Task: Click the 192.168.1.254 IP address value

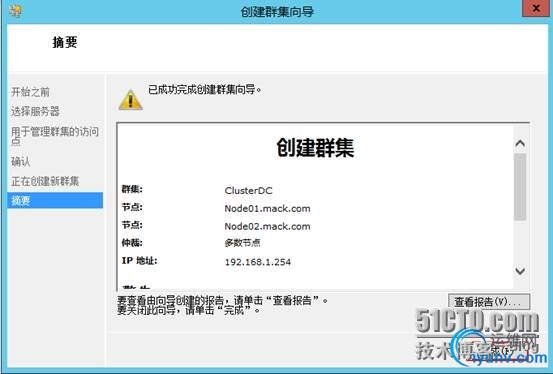Action: 257,262
